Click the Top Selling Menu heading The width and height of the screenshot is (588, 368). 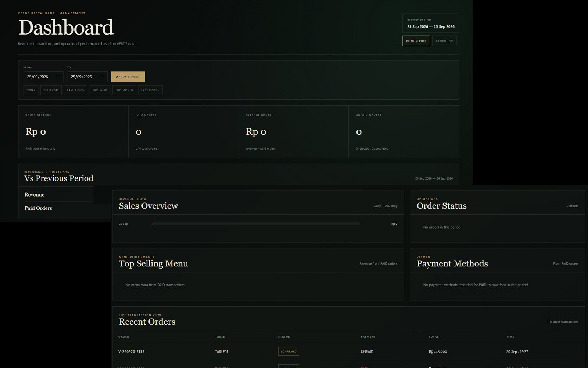tap(153, 263)
